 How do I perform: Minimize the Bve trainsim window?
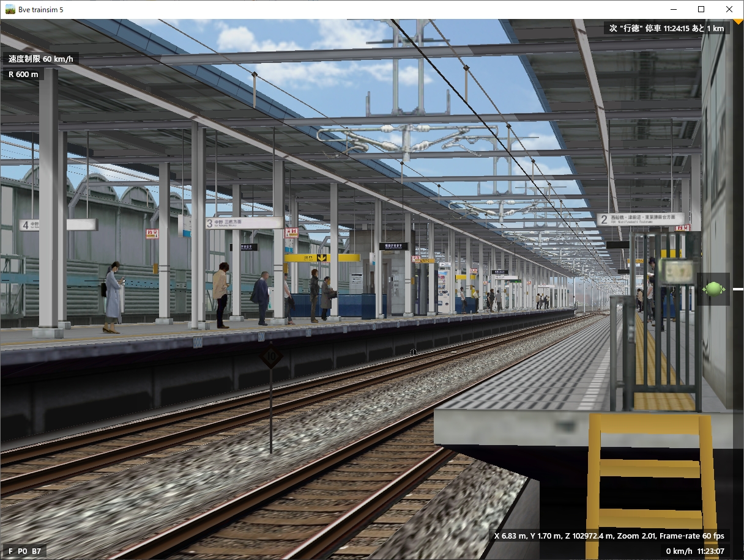[x=673, y=9]
